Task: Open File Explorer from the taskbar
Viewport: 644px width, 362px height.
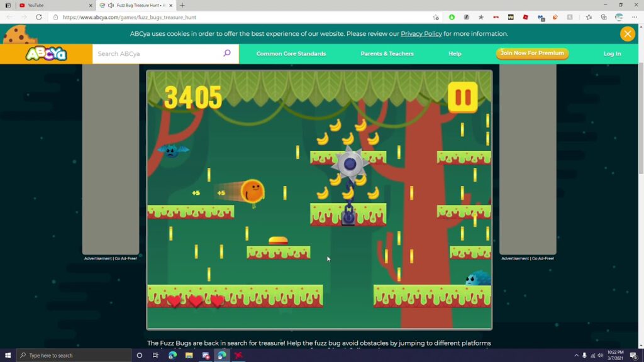Action: pyautogui.click(x=189, y=356)
